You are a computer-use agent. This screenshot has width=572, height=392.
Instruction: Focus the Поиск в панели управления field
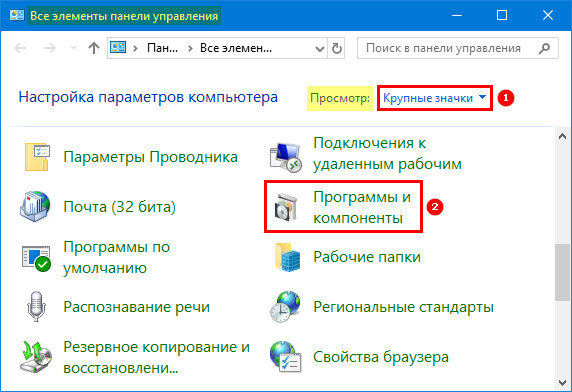[x=457, y=48]
